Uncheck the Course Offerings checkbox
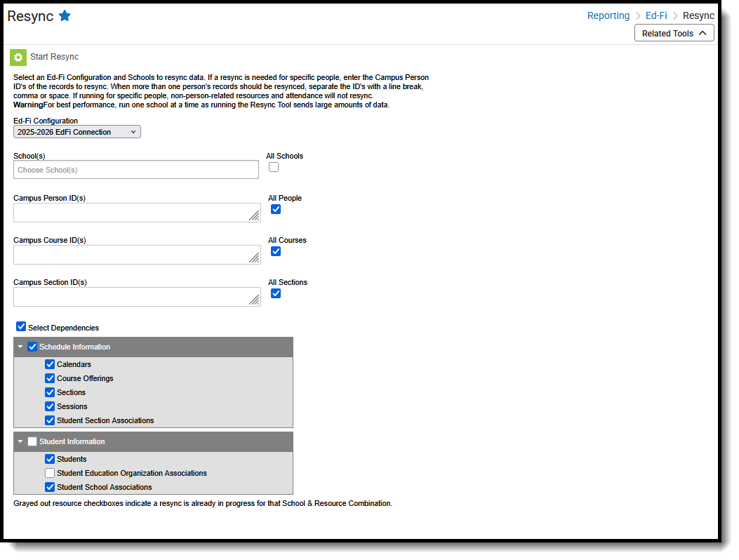The image size is (739, 560). point(50,378)
